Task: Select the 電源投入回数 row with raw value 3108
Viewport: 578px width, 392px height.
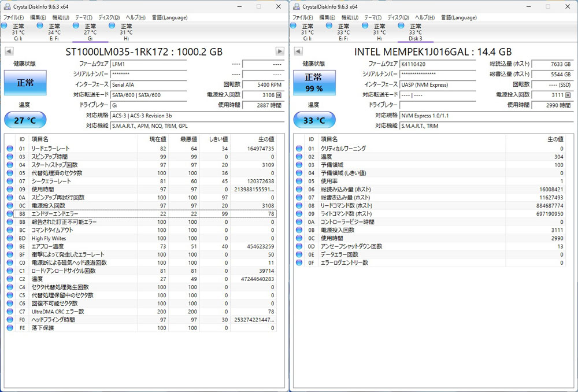Action: pos(140,205)
